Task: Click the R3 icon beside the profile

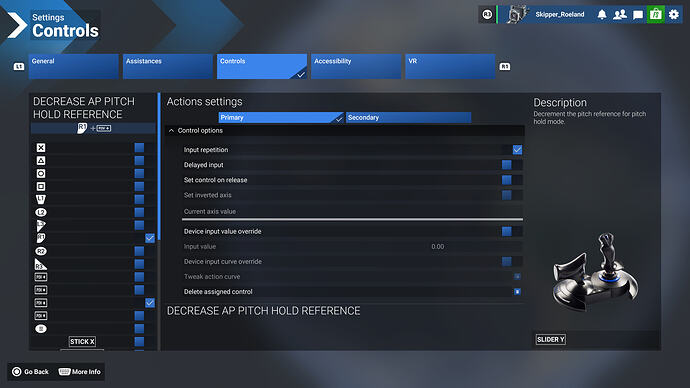Action: [487, 15]
